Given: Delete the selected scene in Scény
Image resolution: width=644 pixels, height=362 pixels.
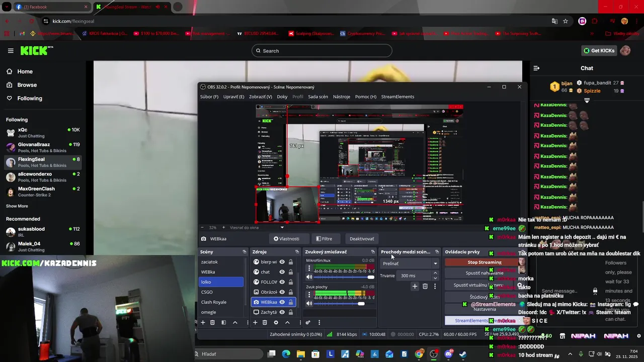Looking at the screenshot, I should click(x=212, y=322).
